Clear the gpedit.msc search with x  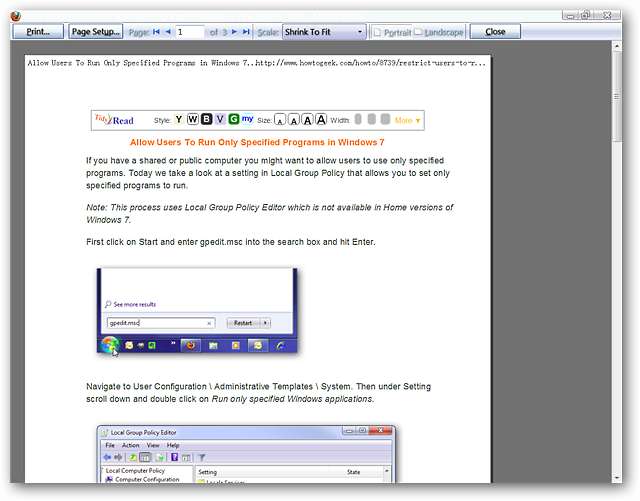pyautogui.click(x=209, y=323)
